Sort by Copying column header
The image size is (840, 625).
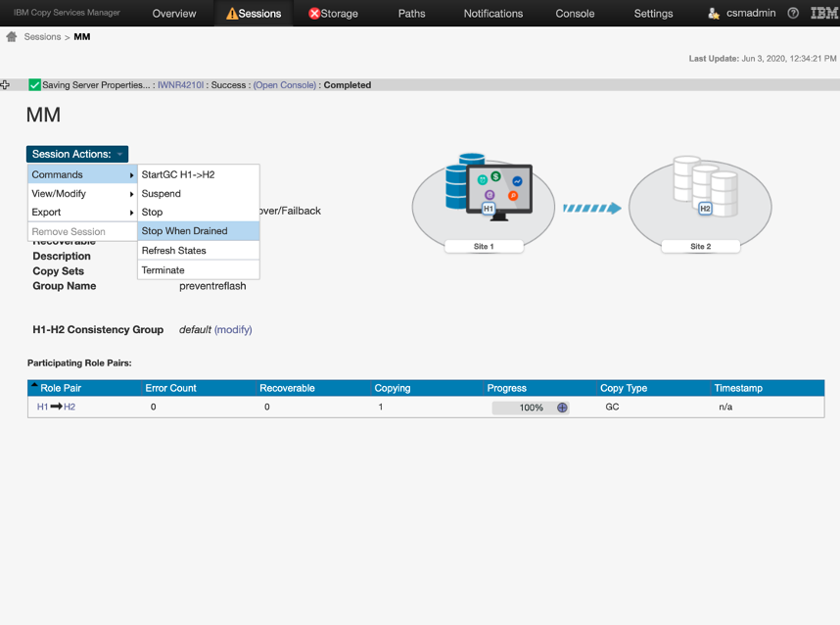[393, 388]
